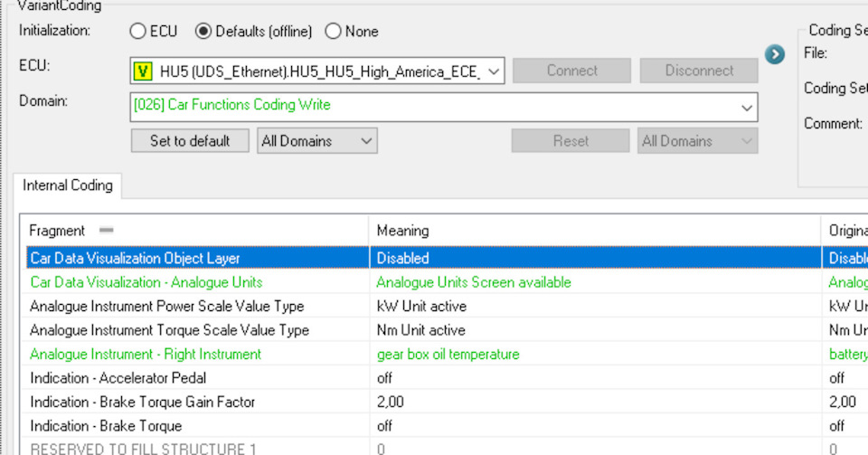Click the blue arrow expand icon
The image size is (868, 455).
(x=774, y=54)
